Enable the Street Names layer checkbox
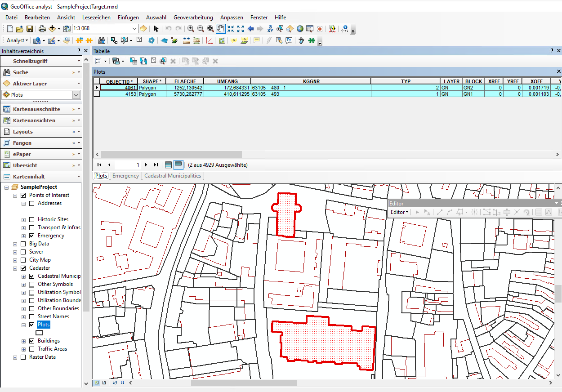This screenshot has width=562, height=392. click(32, 316)
